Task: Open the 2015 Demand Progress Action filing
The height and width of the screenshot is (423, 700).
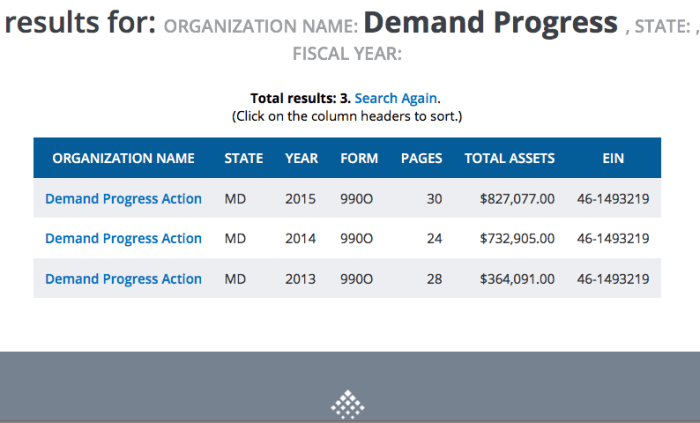Action: click(123, 199)
